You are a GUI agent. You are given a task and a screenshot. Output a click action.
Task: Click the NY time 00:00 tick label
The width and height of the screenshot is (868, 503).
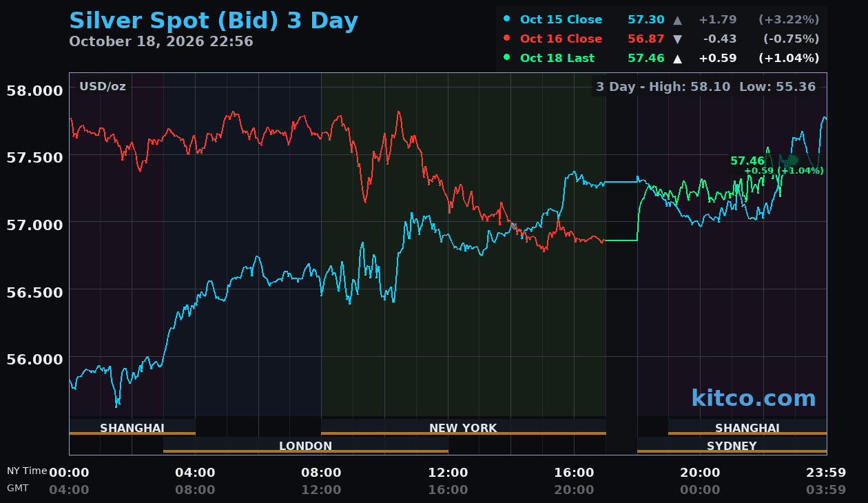(69, 473)
